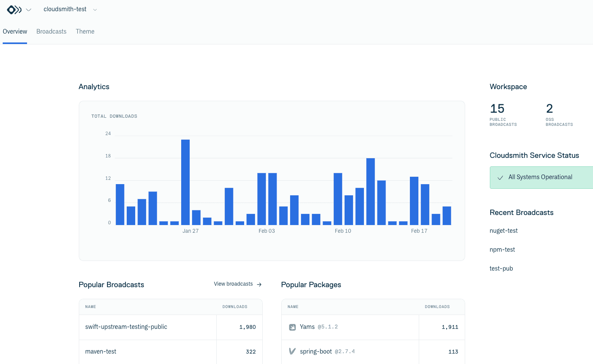
Task: Expand the chevron next to Cloudsmith logo
Action: 29,10
